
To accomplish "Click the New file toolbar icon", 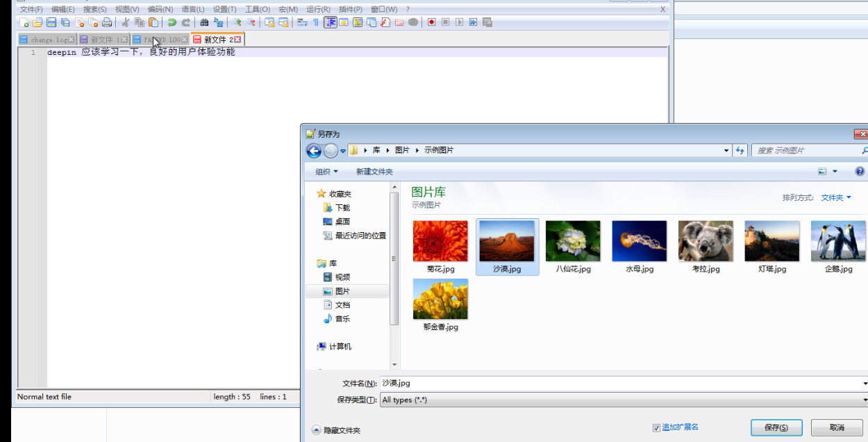I will point(24,22).
